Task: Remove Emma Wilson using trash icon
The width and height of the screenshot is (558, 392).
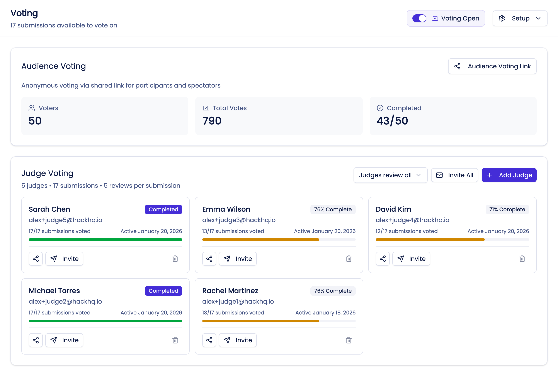Action: click(x=349, y=259)
